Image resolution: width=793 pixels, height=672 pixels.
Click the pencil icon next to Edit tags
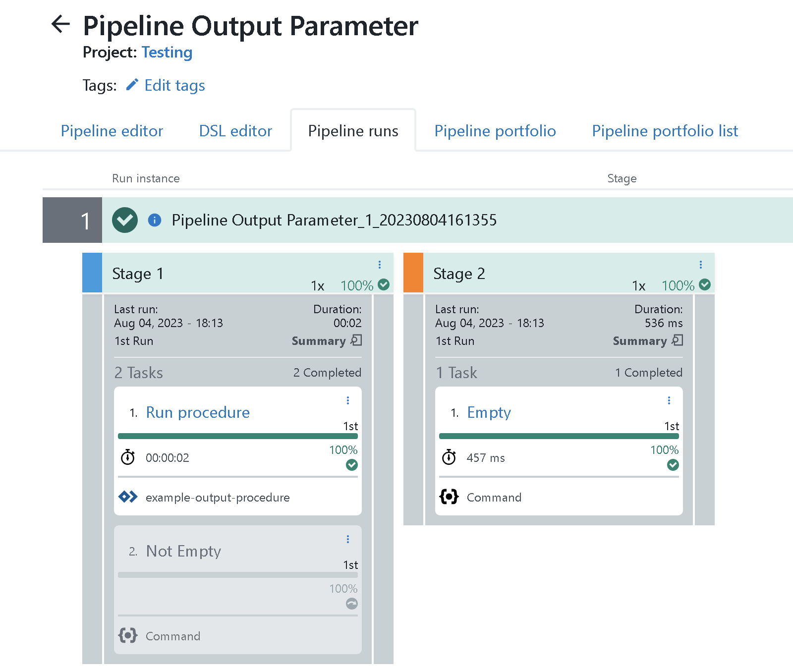coord(132,85)
